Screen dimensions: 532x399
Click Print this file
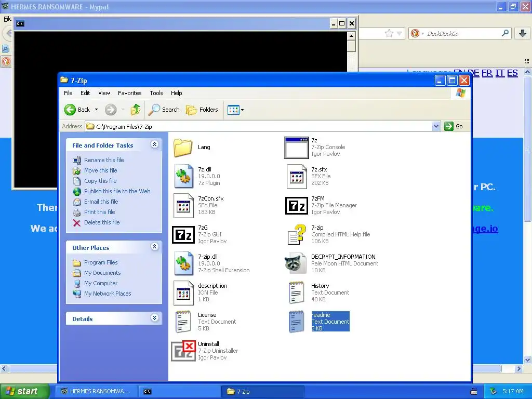[99, 212]
